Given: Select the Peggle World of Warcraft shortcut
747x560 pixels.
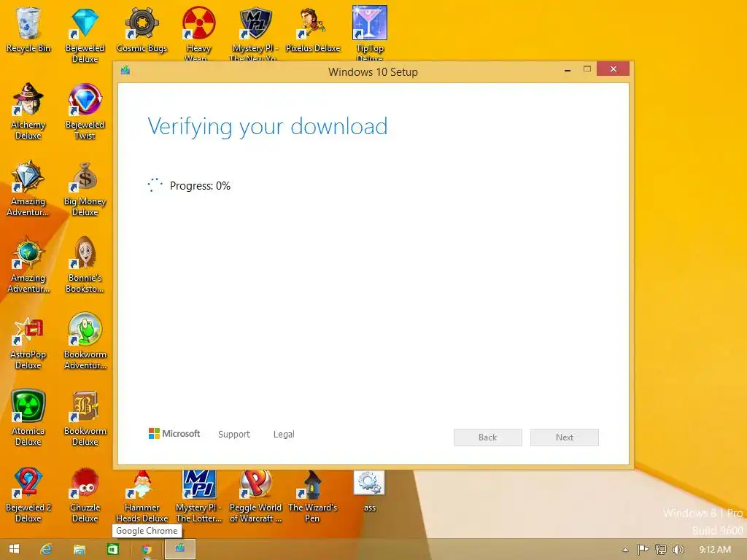Looking at the screenshot, I should (255, 497).
